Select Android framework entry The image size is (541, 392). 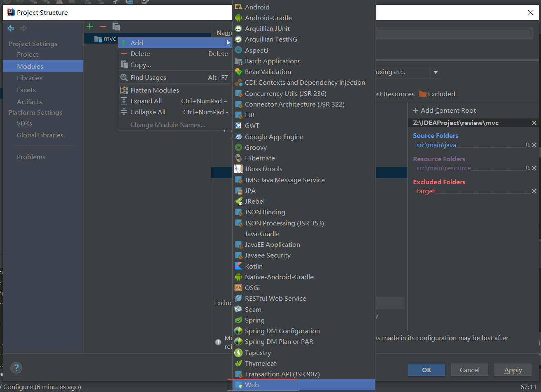[304, 7]
